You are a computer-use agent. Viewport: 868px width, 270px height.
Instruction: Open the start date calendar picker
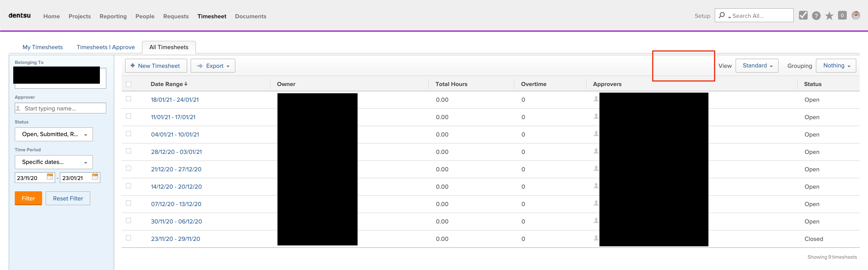(50, 177)
